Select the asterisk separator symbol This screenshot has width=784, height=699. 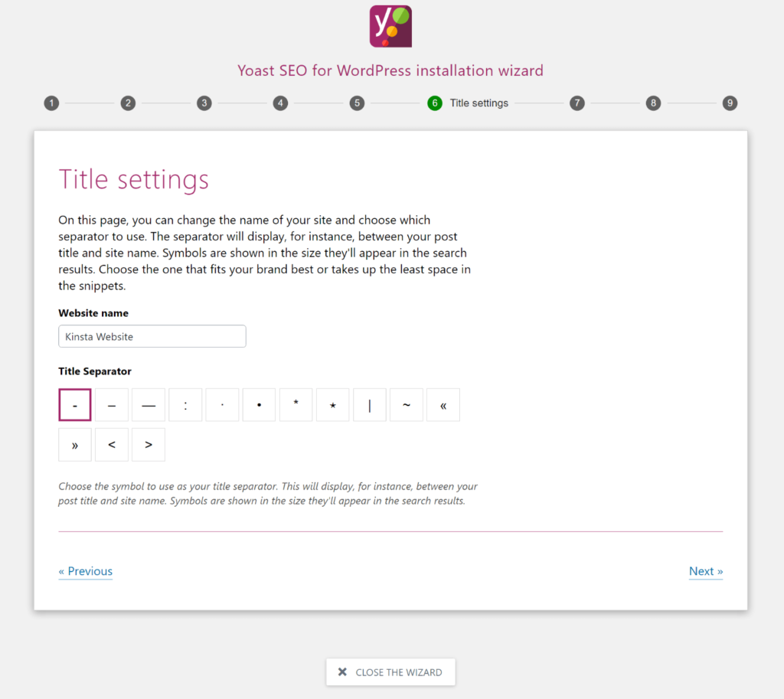coord(296,404)
